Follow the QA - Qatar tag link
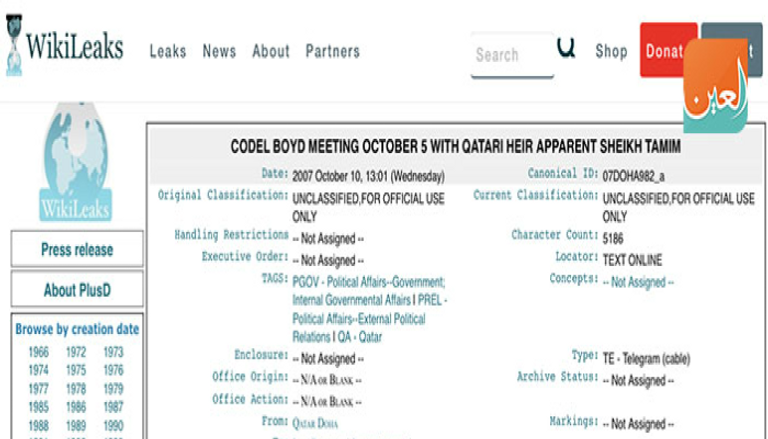 (361, 337)
